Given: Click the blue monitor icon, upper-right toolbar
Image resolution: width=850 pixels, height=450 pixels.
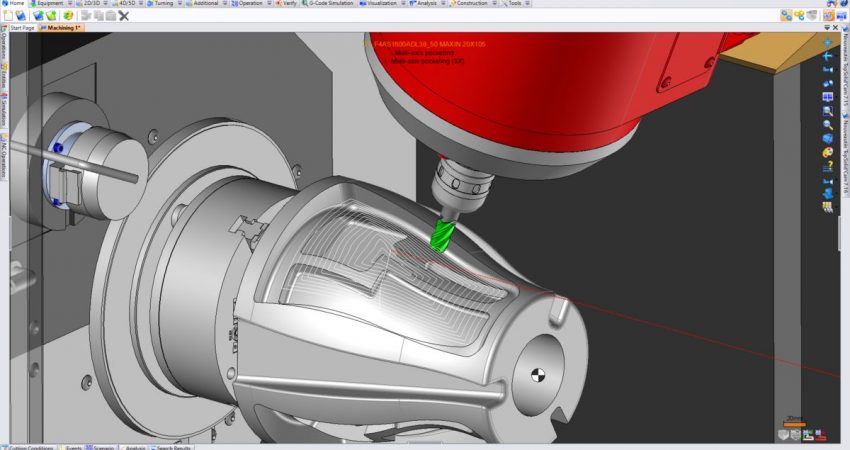Looking at the screenshot, I should click(842, 16).
